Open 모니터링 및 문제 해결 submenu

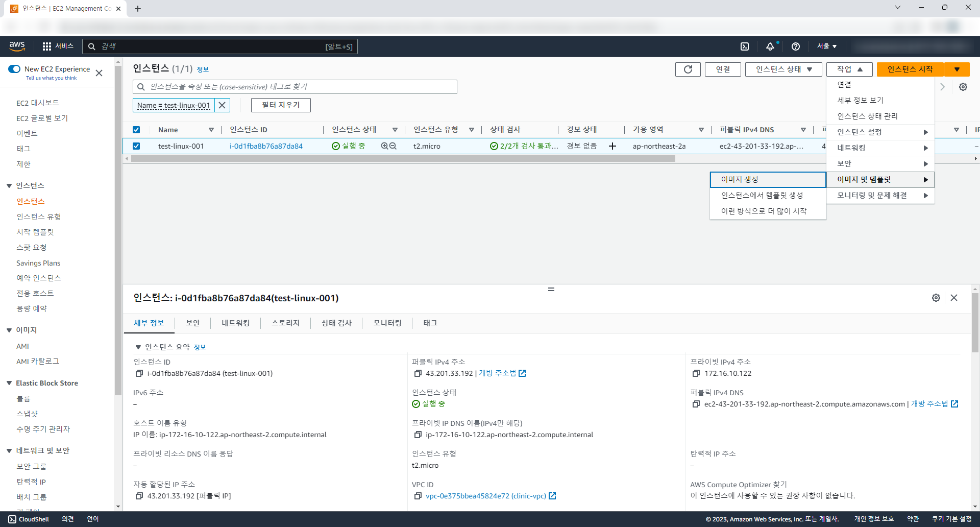[x=880, y=196]
